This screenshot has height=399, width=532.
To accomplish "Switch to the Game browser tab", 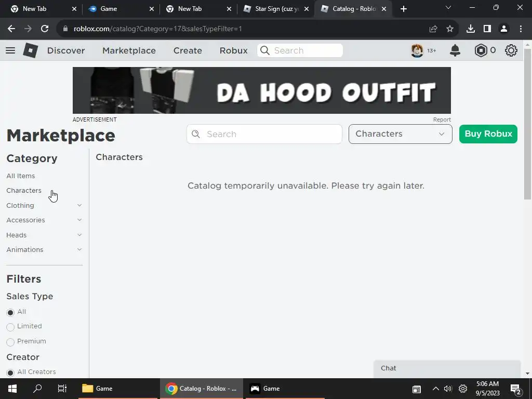I will 121,9.
